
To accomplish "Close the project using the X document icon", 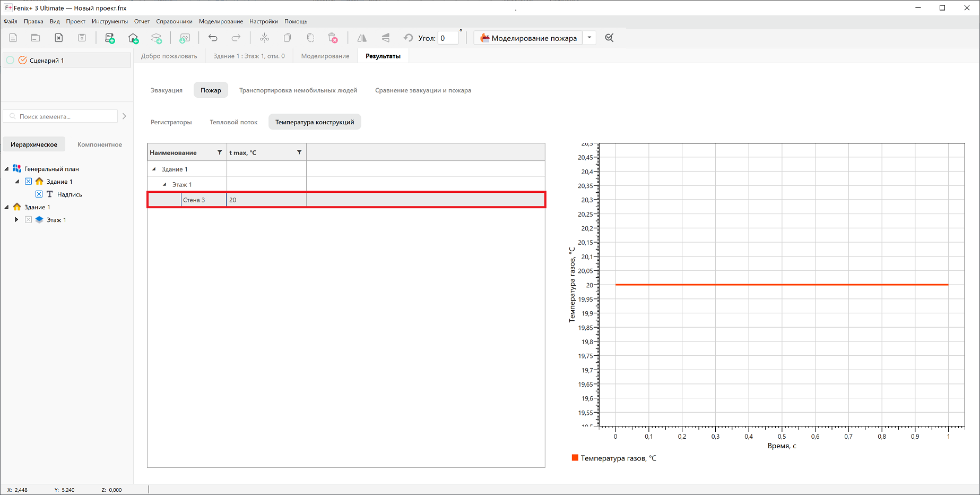I will [59, 38].
